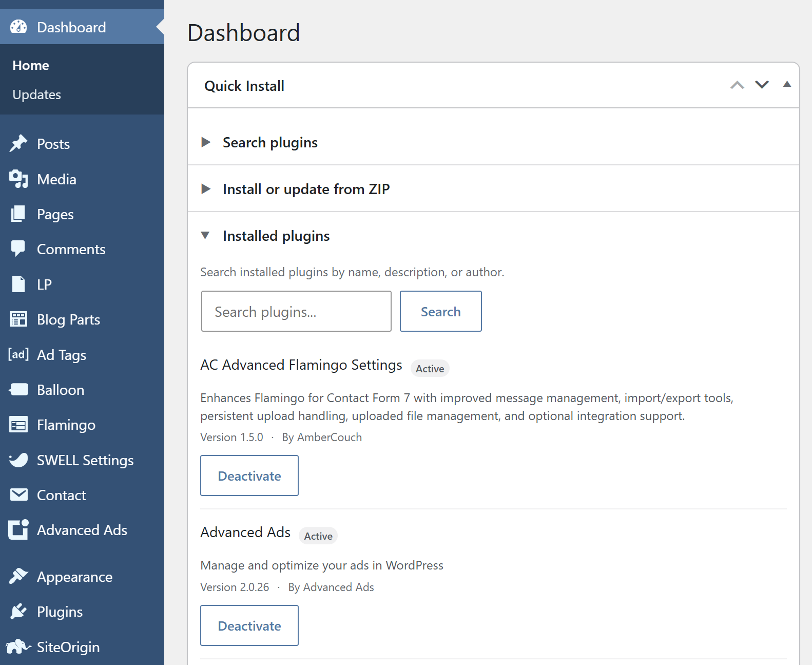Click the Comments speech bubble icon
The width and height of the screenshot is (812, 665).
point(18,249)
